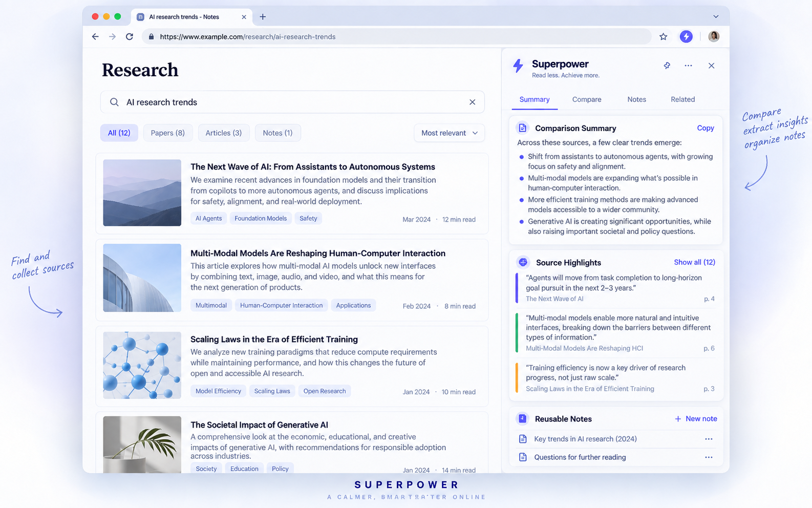Create a New note
812x508 pixels.
tap(696, 419)
